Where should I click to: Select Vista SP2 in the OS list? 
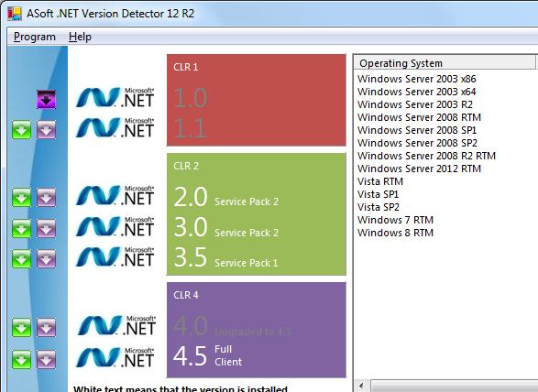pos(379,207)
